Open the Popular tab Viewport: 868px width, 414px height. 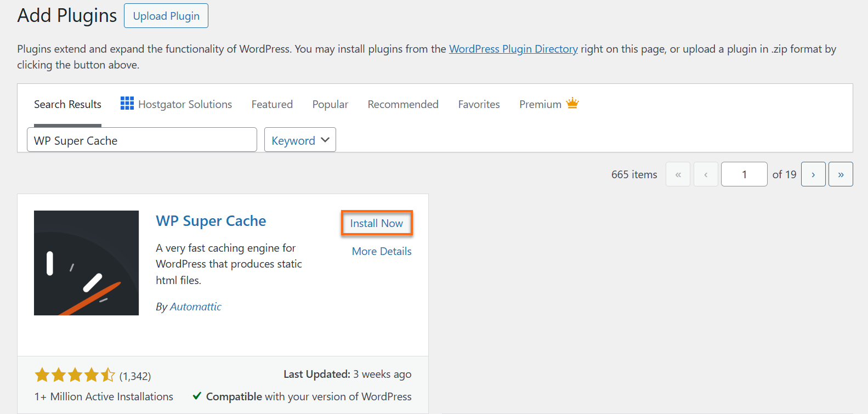click(x=330, y=104)
